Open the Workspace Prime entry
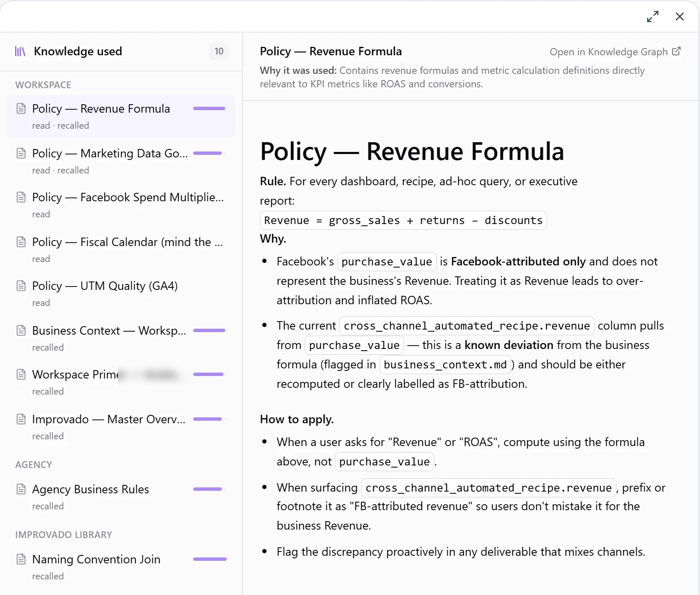 pyautogui.click(x=121, y=382)
